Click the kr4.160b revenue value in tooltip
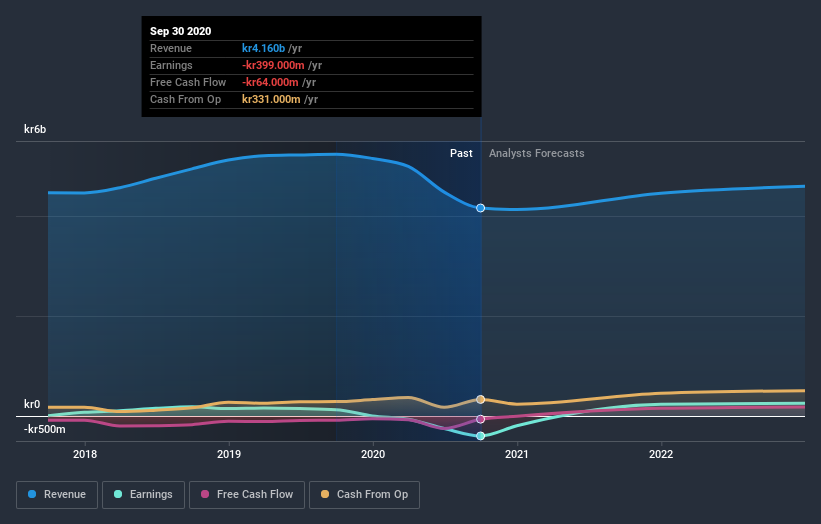The height and width of the screenshot is (524, 821). click(x=263, y=48)
